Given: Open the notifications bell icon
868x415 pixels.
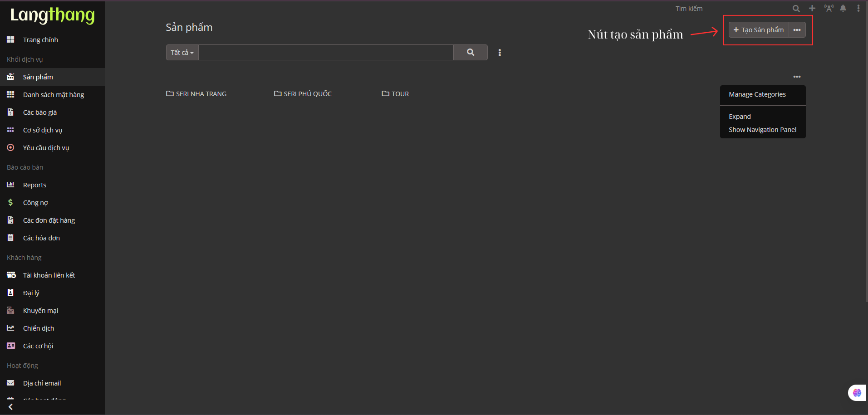Looking at the screenshot, I should (843, 9).
